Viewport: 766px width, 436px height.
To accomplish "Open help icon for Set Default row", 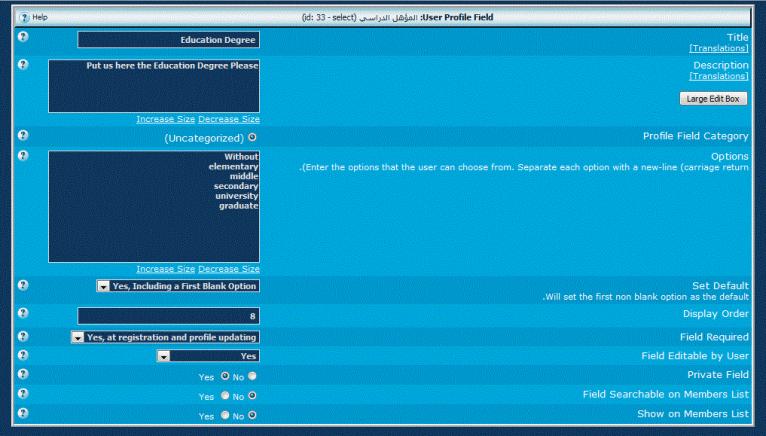I will tap(22, 285).
